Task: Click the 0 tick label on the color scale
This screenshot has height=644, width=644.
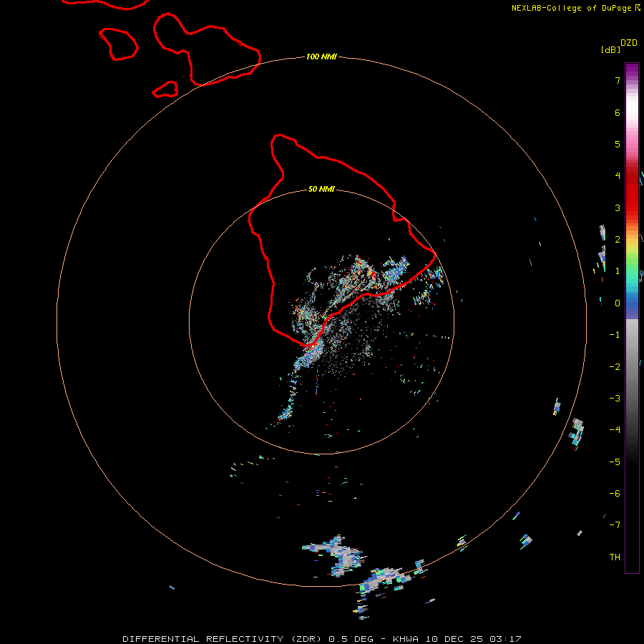Action: point(618,303)
